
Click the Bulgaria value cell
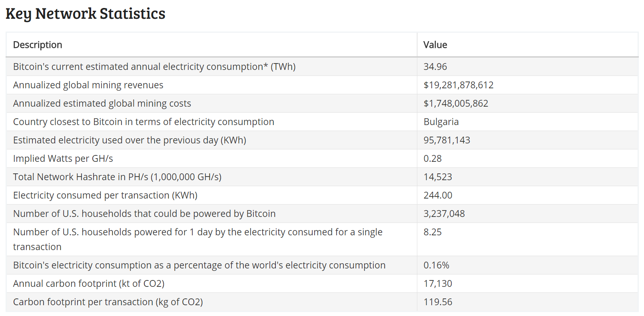coord(441,122)
